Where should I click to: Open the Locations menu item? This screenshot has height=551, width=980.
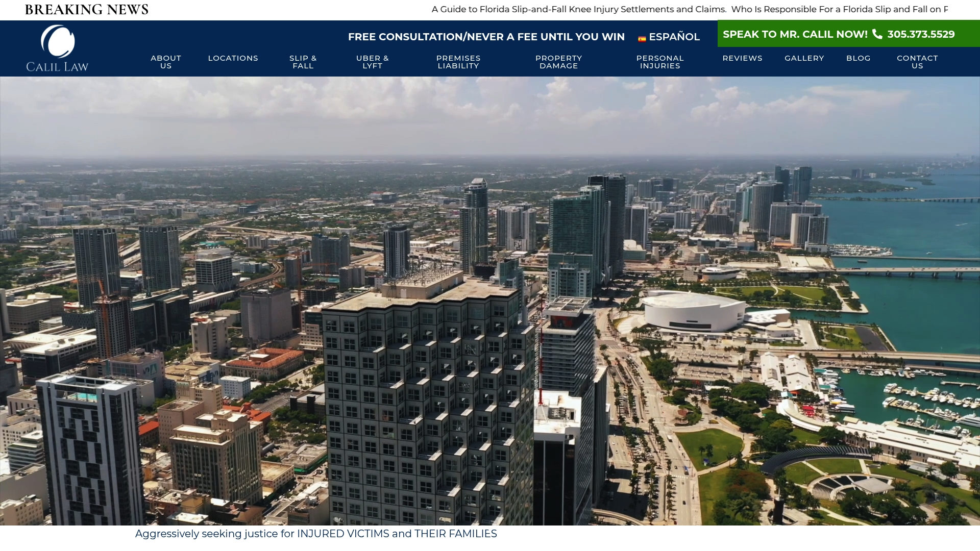[233, 58]
